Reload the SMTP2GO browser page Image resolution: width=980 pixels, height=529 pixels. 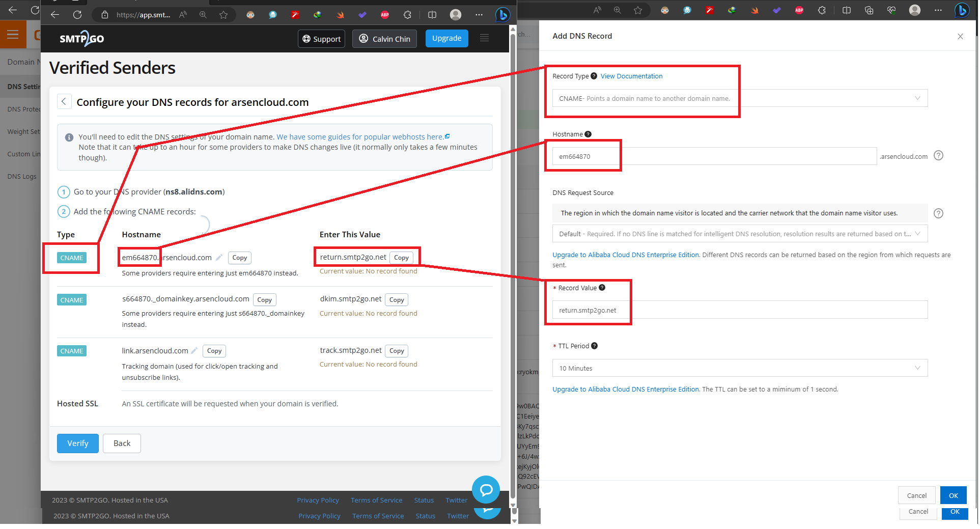77,15
